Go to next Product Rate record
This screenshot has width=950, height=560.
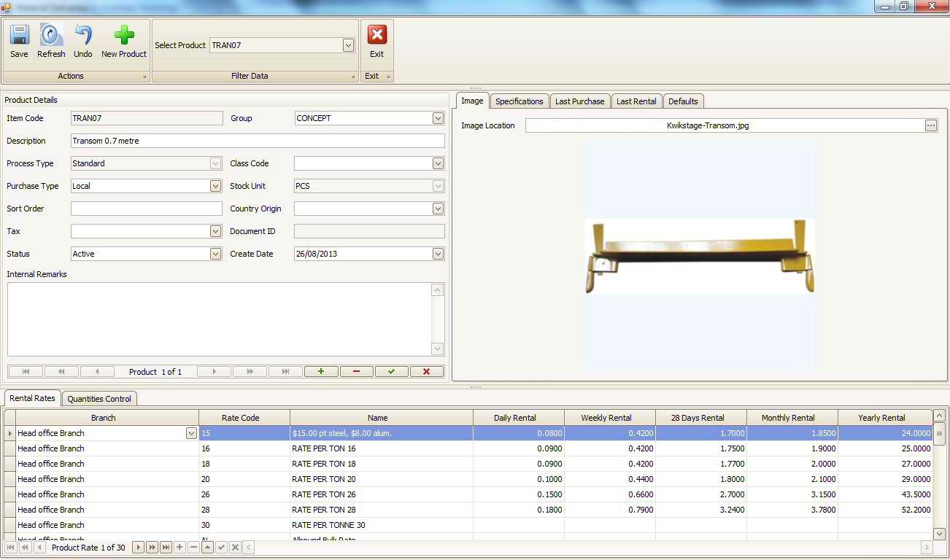[x=139, y=548]
